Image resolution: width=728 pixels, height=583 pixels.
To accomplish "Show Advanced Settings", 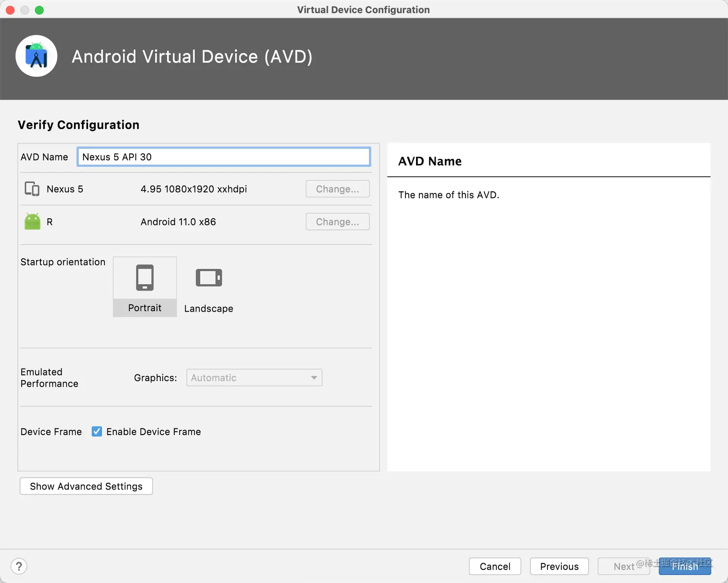I will click(86, 486).
